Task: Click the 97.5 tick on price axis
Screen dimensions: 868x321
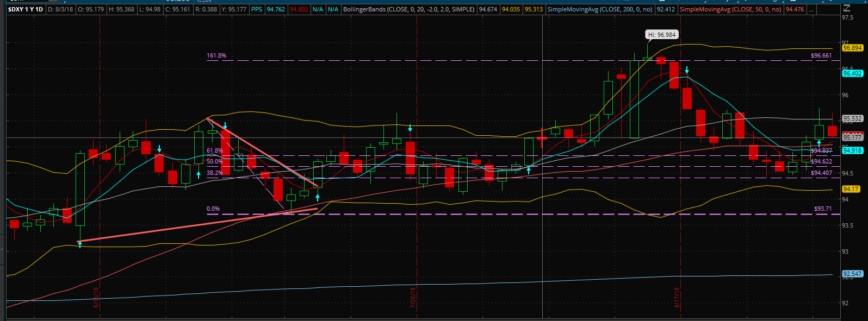Action: (847, 18)
